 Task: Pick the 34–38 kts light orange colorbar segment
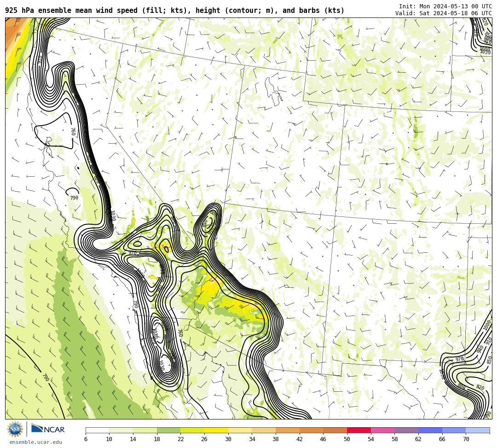(x=264, y=430)
